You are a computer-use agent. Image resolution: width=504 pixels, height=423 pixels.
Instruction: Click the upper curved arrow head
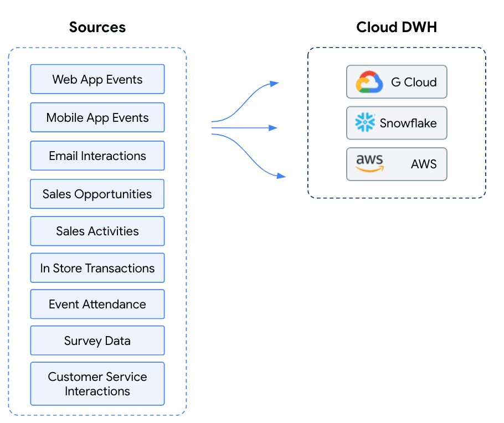(274, 84)
